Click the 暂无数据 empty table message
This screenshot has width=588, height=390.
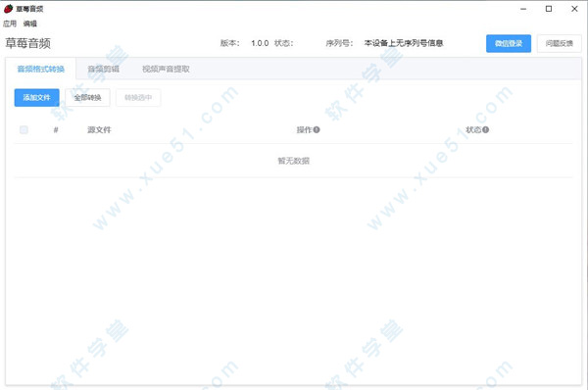click(294, 161)
